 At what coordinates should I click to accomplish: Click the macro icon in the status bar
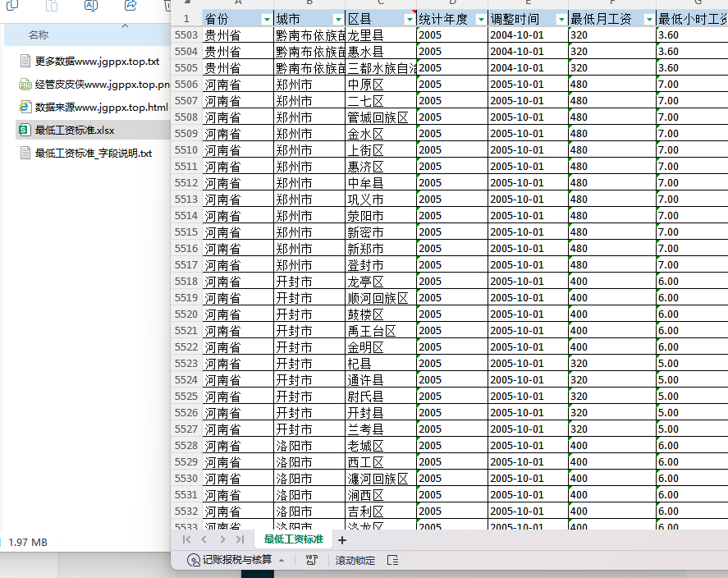[312, 561]
